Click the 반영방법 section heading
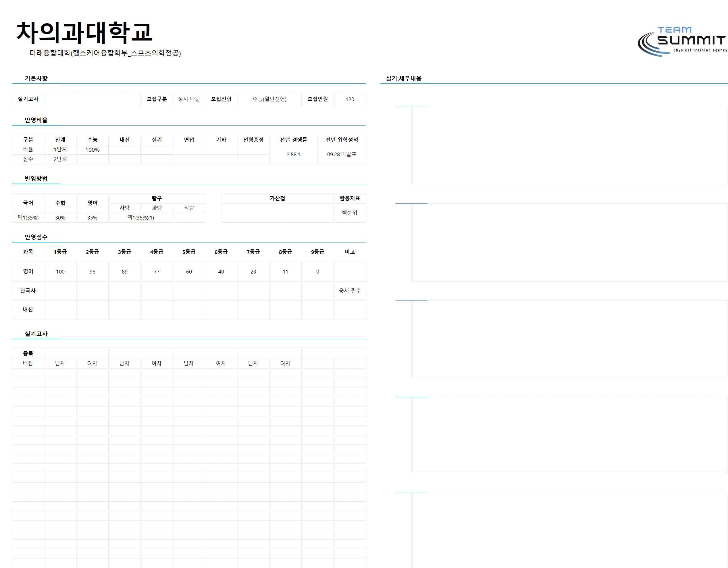This screenshot has height=568, width=728. coord(36,179)
